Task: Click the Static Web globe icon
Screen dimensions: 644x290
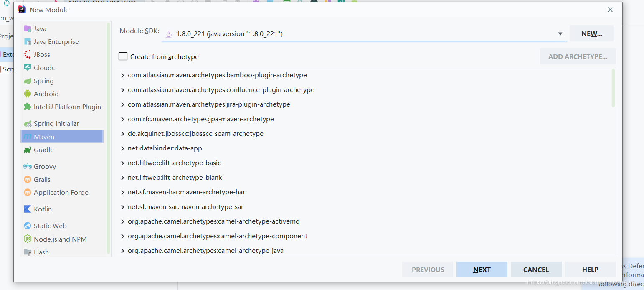Action: point(28,226)
